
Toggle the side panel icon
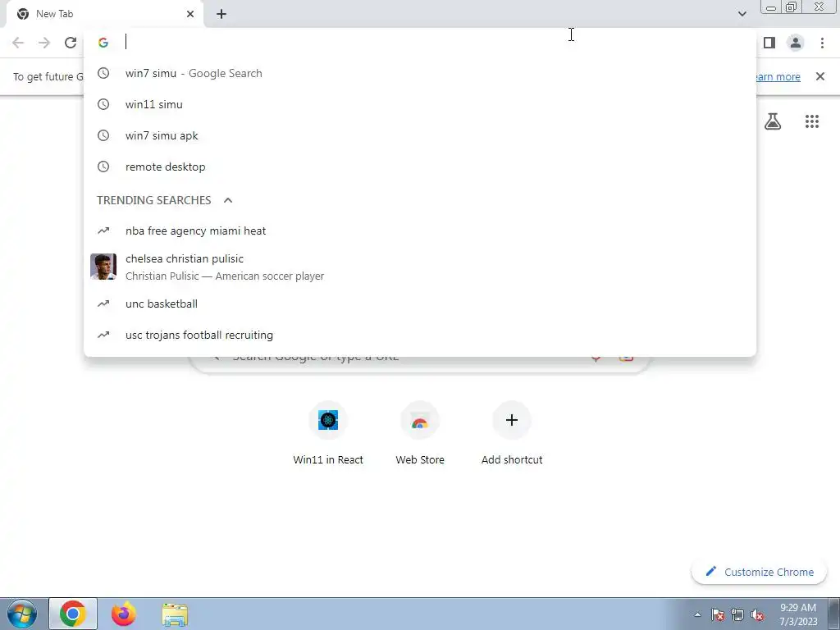coord(769,43)
